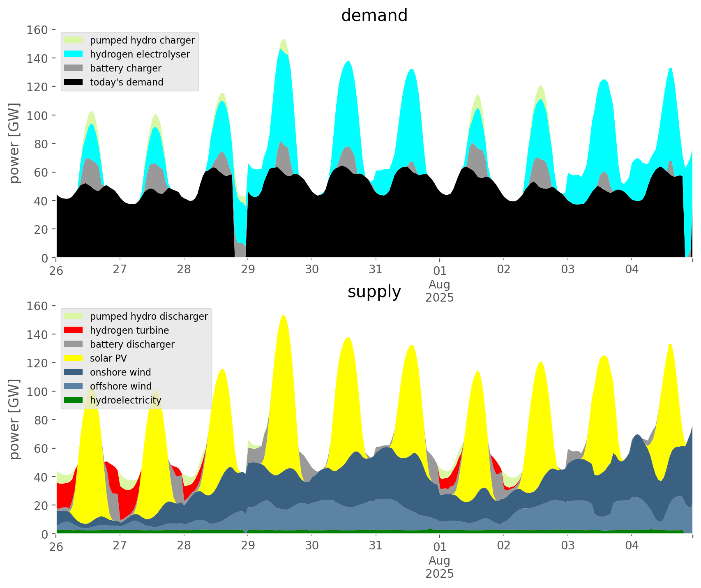Select date tick 03 on supply chart axis
Screen dimensions: 701x588
click(x=567, y=546)
